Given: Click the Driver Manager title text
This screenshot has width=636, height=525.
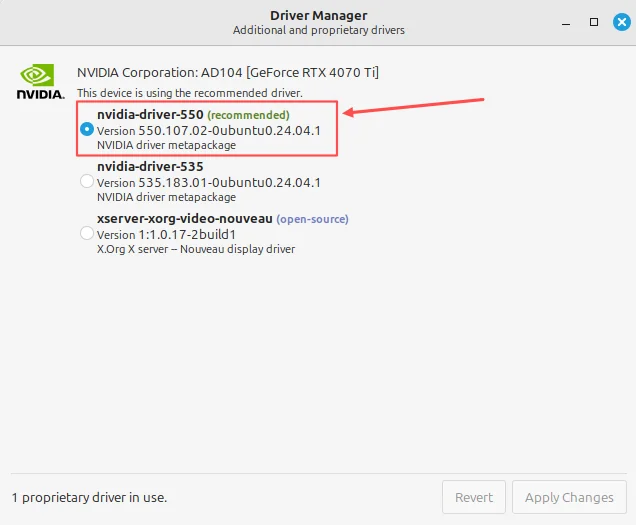Looking at the screenshot, I should click(318, 15).
